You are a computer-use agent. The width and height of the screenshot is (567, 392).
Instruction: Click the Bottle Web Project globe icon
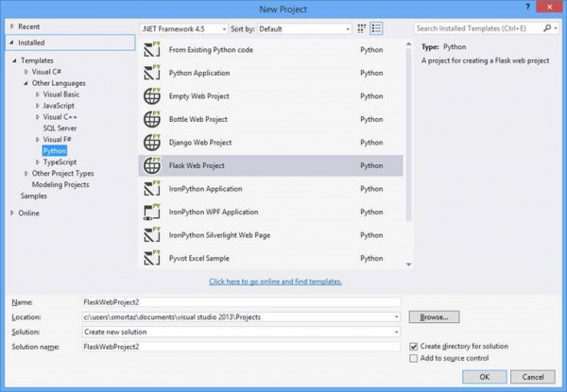pyautogui.click(x=152, y=119)
